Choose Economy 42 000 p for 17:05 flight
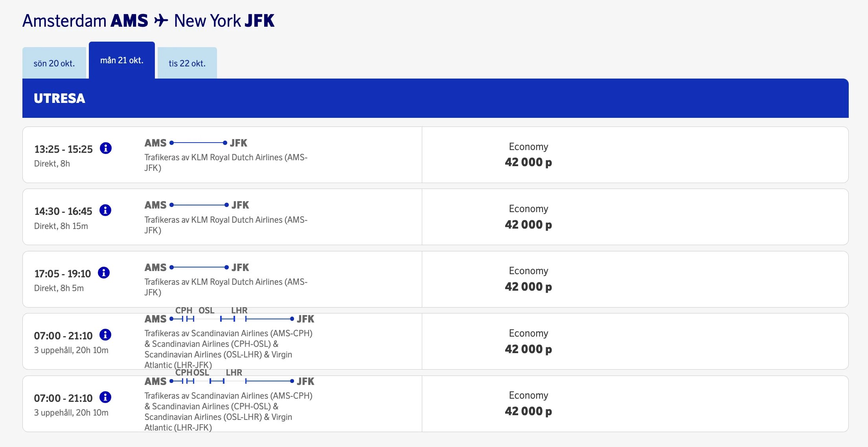Screen dimensions: 868x447 [x=528, y=279]
